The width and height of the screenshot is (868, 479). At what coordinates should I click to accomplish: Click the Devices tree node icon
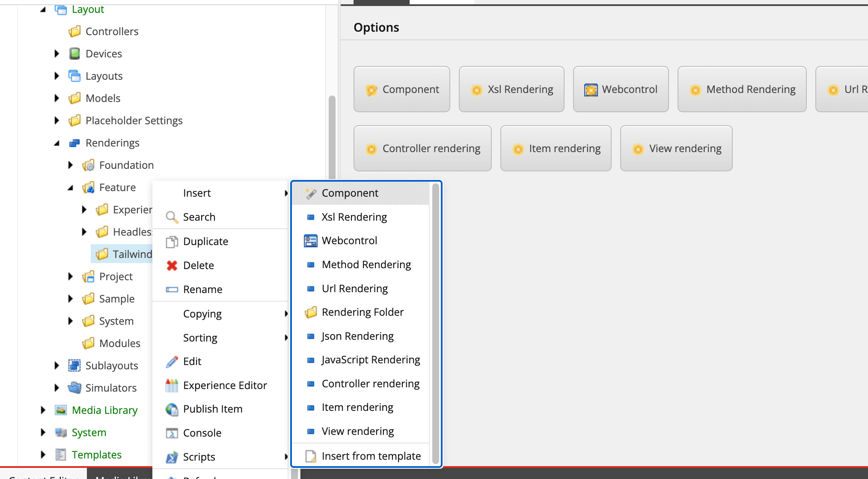point(74,54)
